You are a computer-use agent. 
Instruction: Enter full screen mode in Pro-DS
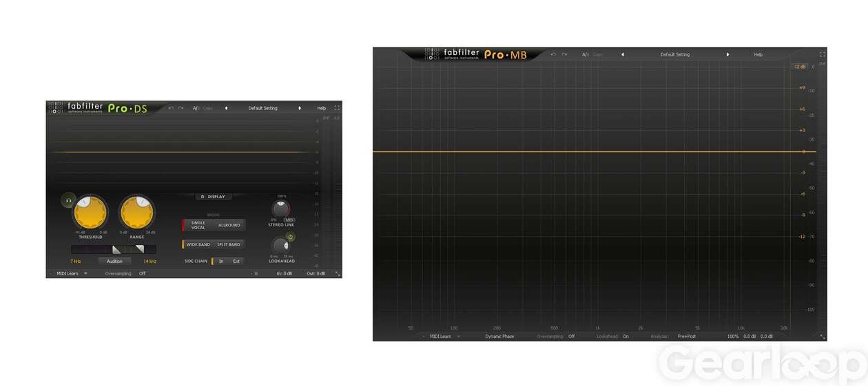(336, 108)
